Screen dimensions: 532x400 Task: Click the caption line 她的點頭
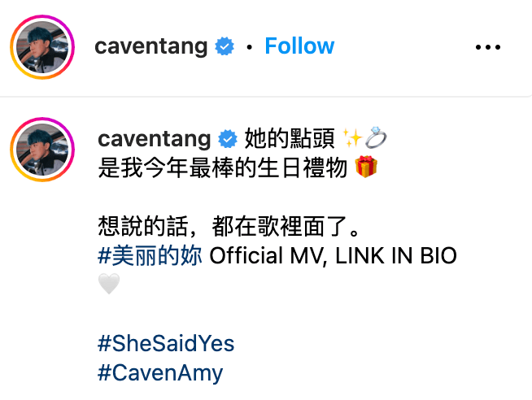click(290, 138)
